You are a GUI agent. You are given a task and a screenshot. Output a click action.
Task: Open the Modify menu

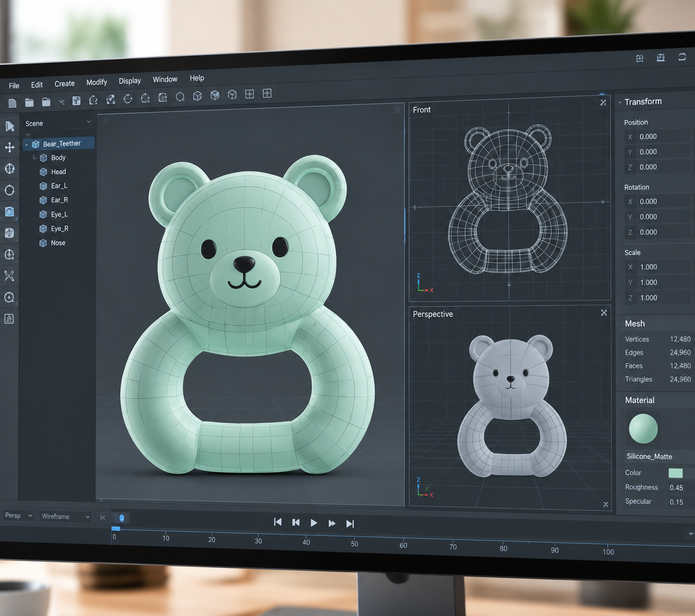[97, 82]
